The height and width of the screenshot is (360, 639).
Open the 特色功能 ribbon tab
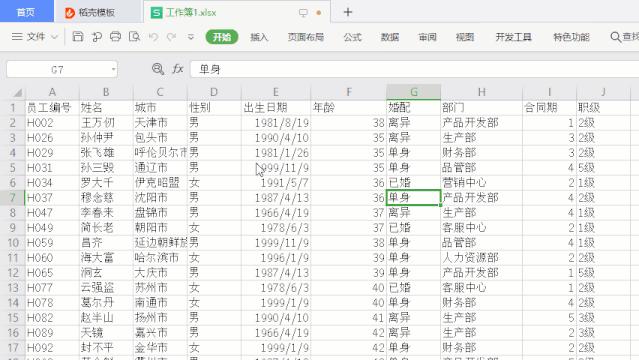pos(571,37)
